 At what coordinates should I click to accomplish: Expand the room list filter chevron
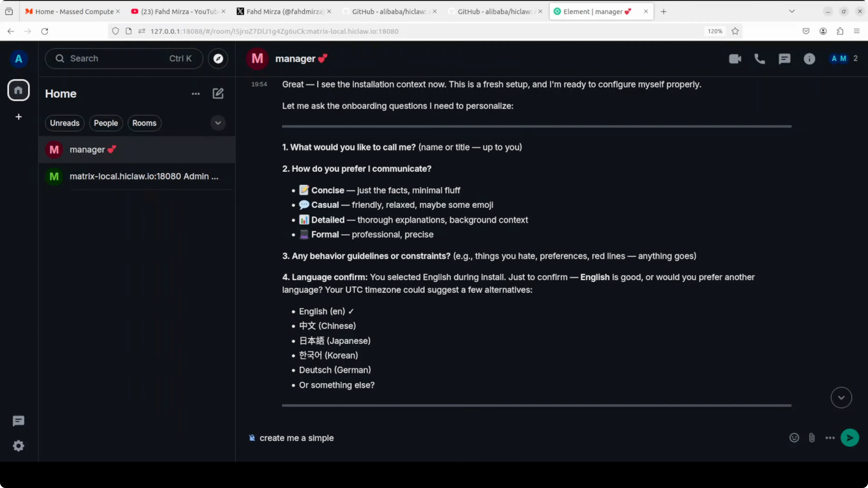[x=218, y=123]
